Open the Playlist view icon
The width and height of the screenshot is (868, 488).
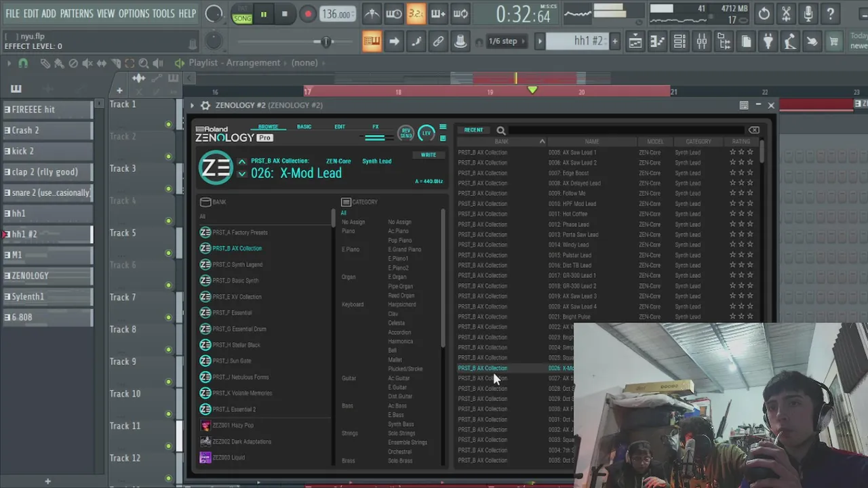point(635,42)
